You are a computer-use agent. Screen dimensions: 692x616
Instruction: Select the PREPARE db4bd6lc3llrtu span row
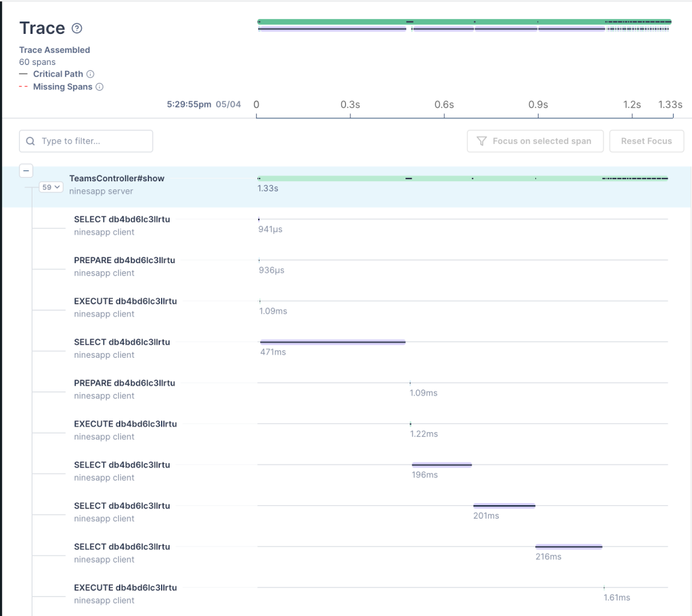pyautogui.click(x=124, y=260)
